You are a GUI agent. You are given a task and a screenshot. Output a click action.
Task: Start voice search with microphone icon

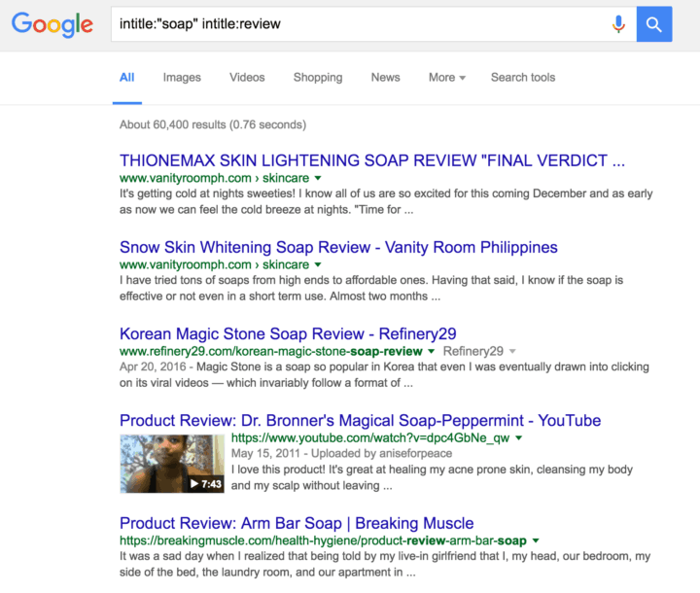(x=618, y=24)
